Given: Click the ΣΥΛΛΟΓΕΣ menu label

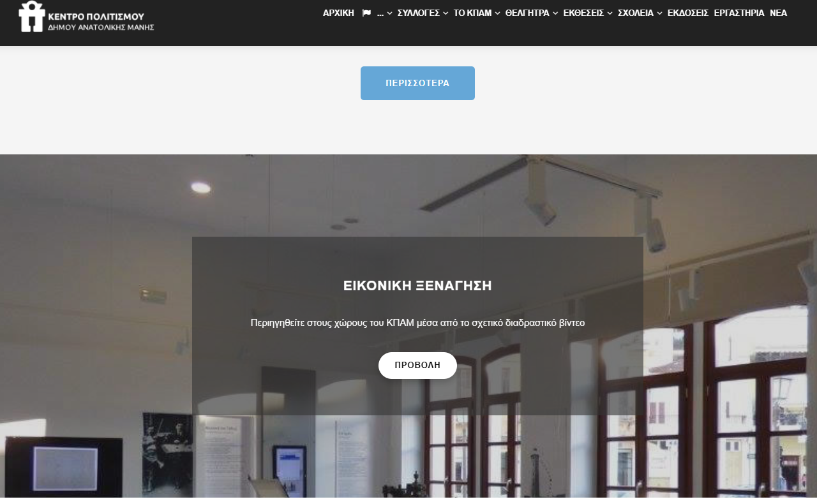Looking at the screenshot, I should click(418, 13).
